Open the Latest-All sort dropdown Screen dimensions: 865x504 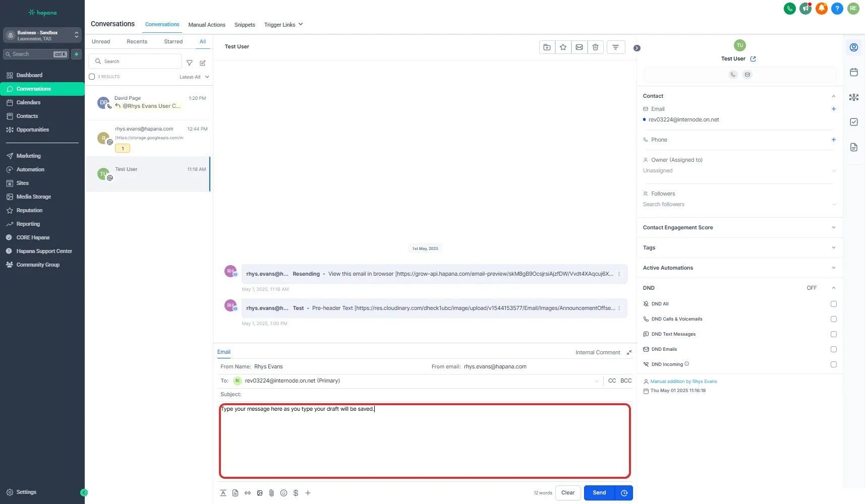pos(194,77)
